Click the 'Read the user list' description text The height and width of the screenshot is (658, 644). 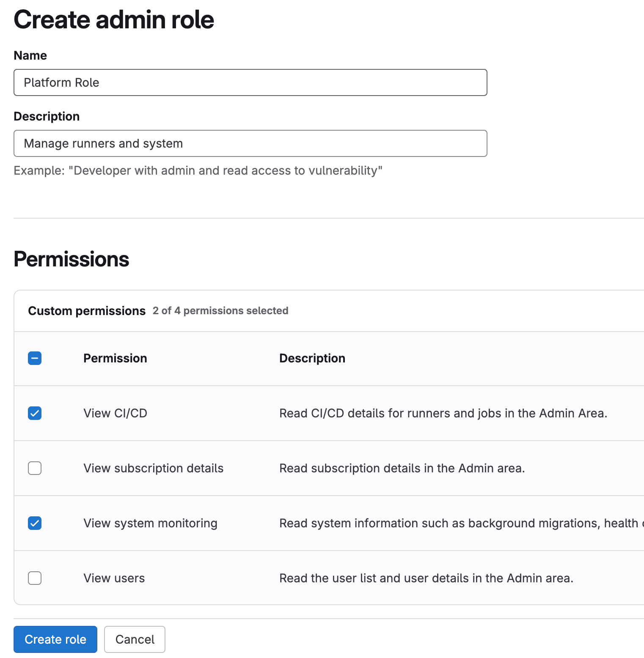pos(426,578)
